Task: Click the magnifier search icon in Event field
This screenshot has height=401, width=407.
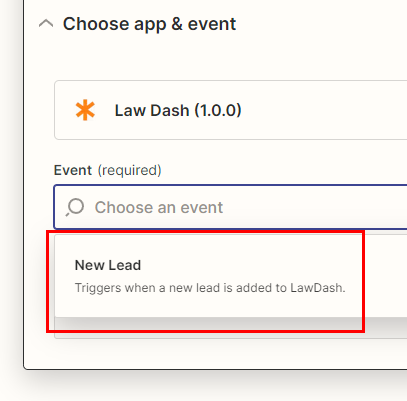Action: tap(75, 207)
